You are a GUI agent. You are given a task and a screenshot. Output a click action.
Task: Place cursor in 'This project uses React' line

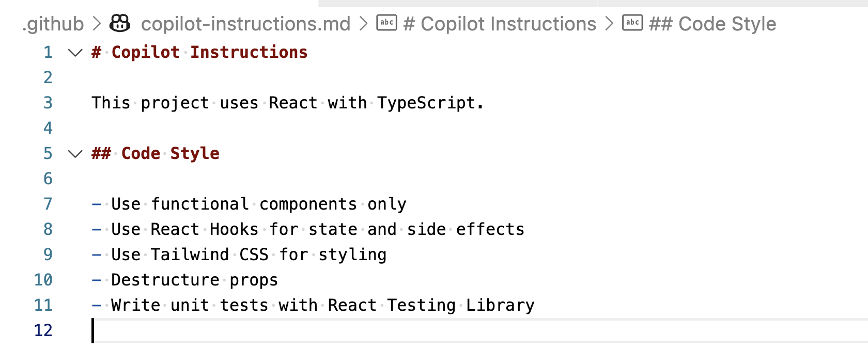(288, 103)
